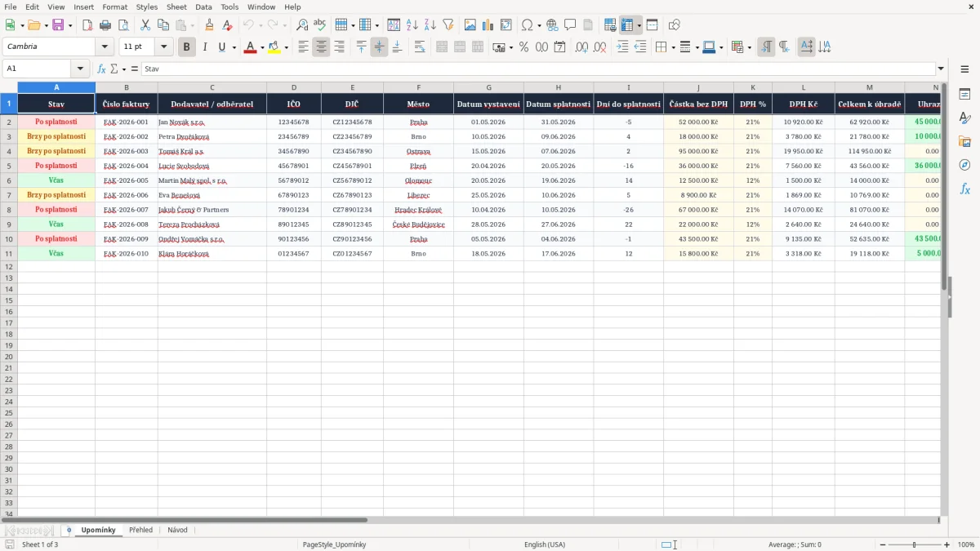Viewport: 980px width, 551px height.
Task: Open the font name dropdown
Action: (105, 47)
